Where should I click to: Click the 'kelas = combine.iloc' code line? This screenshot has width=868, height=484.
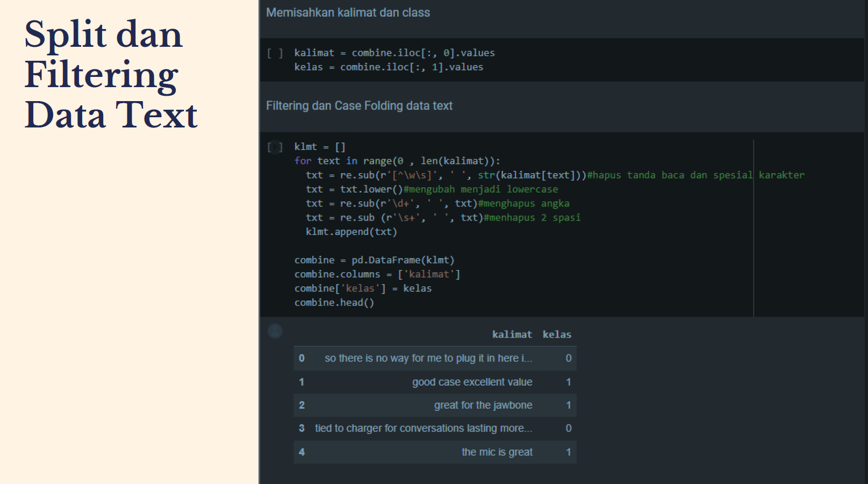[x=389, y=67]
